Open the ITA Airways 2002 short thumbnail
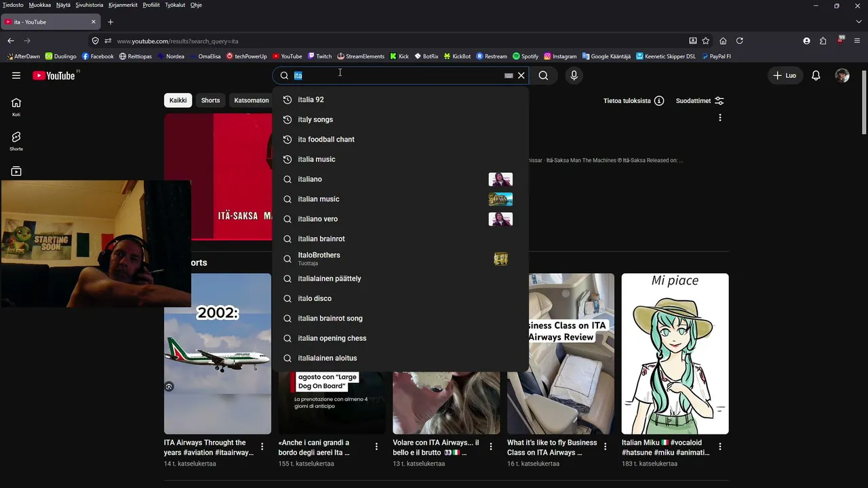This screenshot has height=488, width=868. [x=217, y=354]
